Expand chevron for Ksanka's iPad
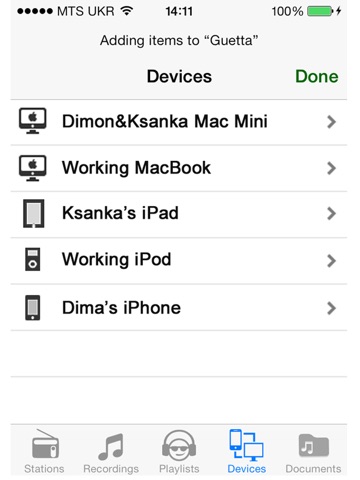This screenshot has height=480, width=360. 331,214
